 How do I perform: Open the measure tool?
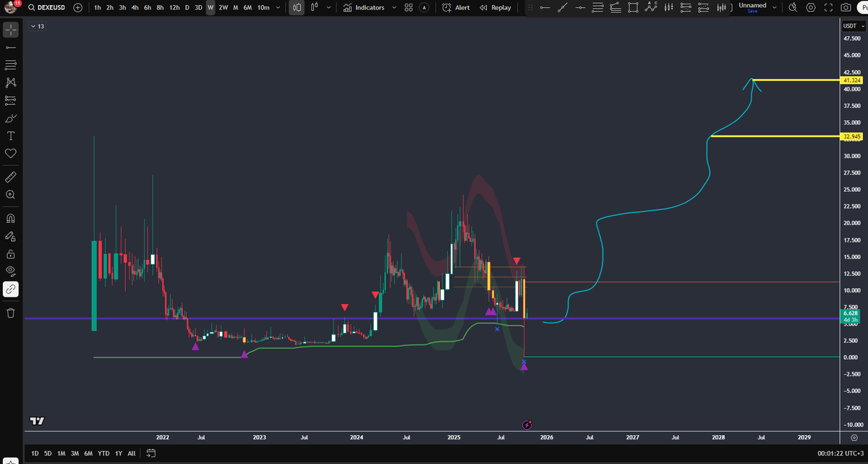pos(10,177)
